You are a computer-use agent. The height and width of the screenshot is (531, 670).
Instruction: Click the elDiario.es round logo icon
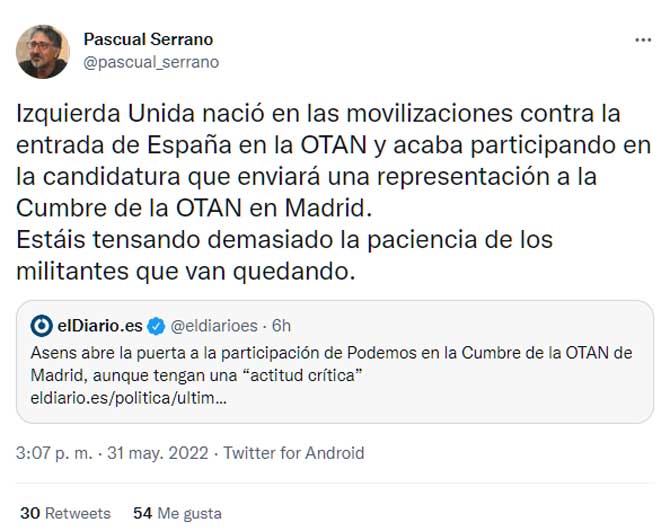[x=42, y=325]
